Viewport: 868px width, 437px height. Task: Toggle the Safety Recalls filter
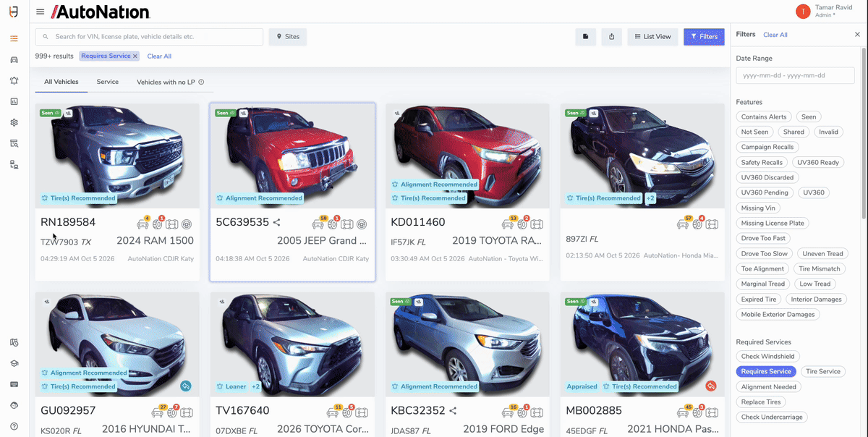coord(762,162)
